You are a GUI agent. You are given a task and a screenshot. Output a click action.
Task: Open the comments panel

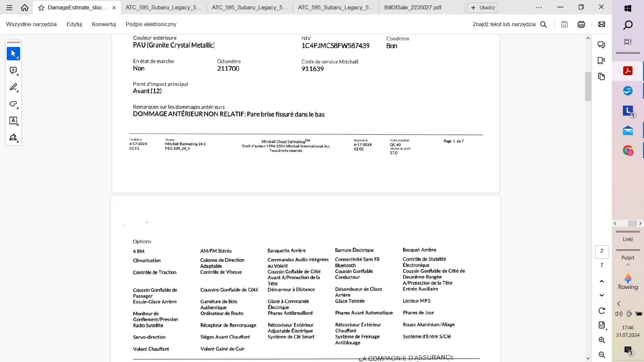(x=601, y=45)
